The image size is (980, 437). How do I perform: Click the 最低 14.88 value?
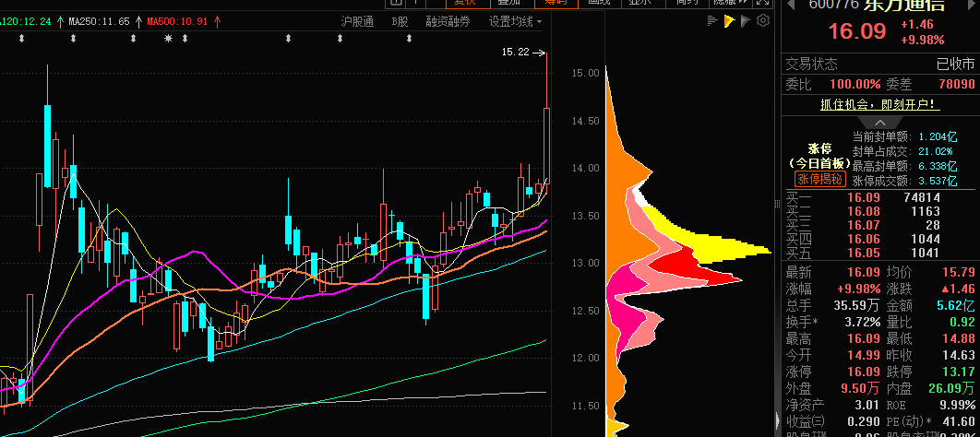pos(958,339)
